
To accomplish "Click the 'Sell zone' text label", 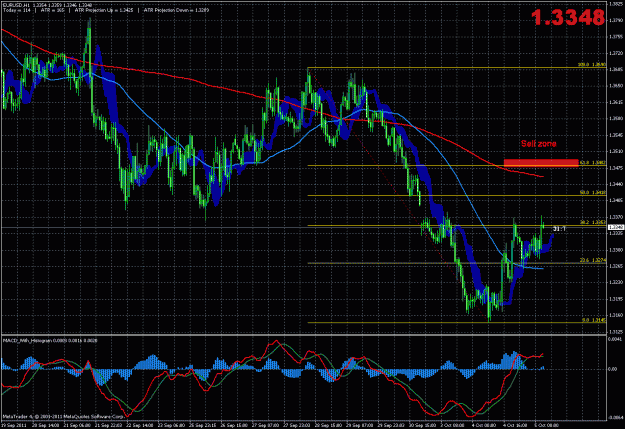I will tap(539, 144).
